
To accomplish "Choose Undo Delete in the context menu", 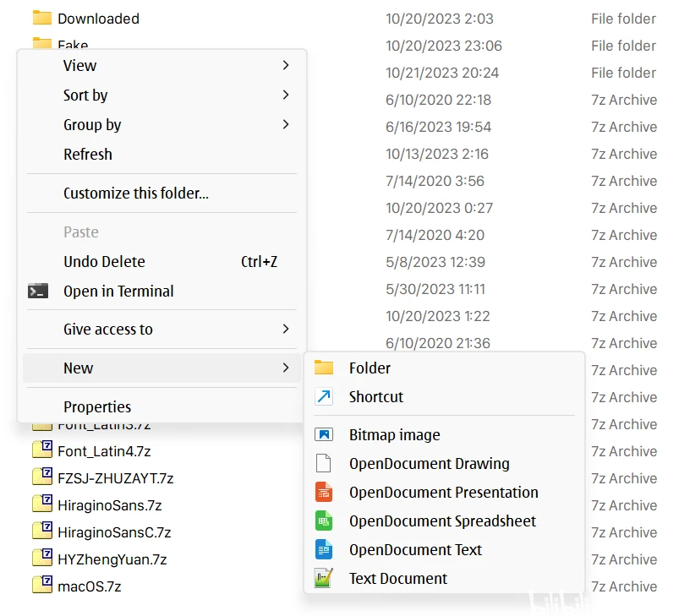I will click(x=104, y=262).
